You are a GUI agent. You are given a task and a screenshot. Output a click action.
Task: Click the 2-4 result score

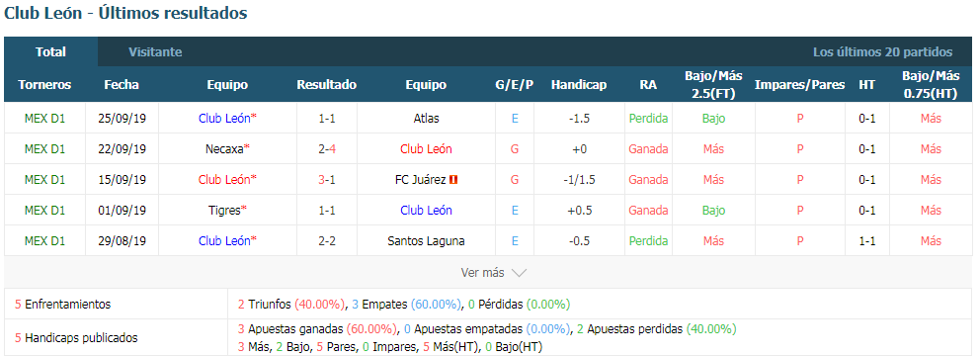click(327, 149)
